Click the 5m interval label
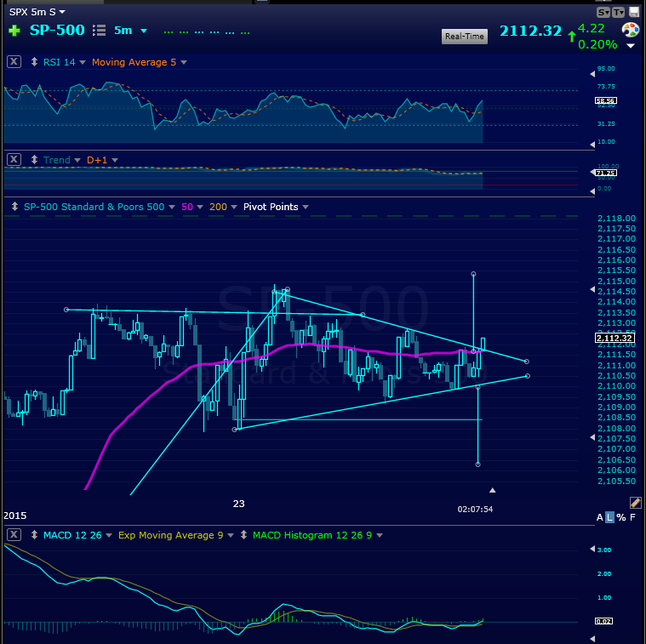646x644 pixels. coord(123,30)
